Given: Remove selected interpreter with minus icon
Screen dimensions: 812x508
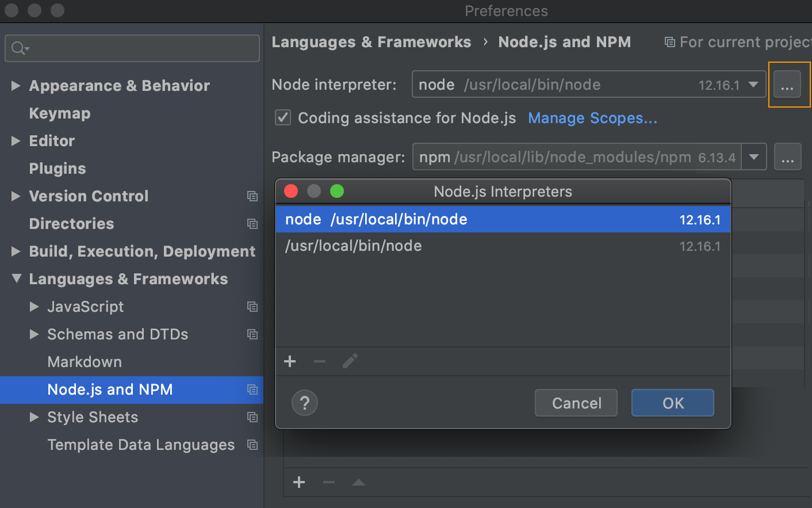Looking at the screenshot, I should click(x=320, y=361).
